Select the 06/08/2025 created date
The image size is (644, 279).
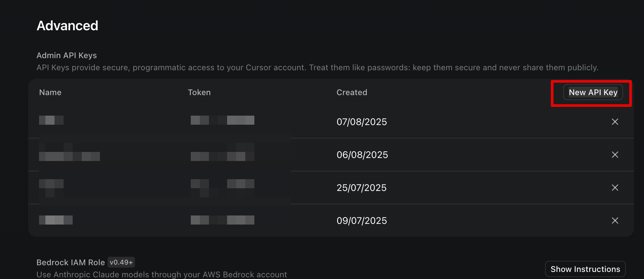pyautogui.click(x=362, y=155)
